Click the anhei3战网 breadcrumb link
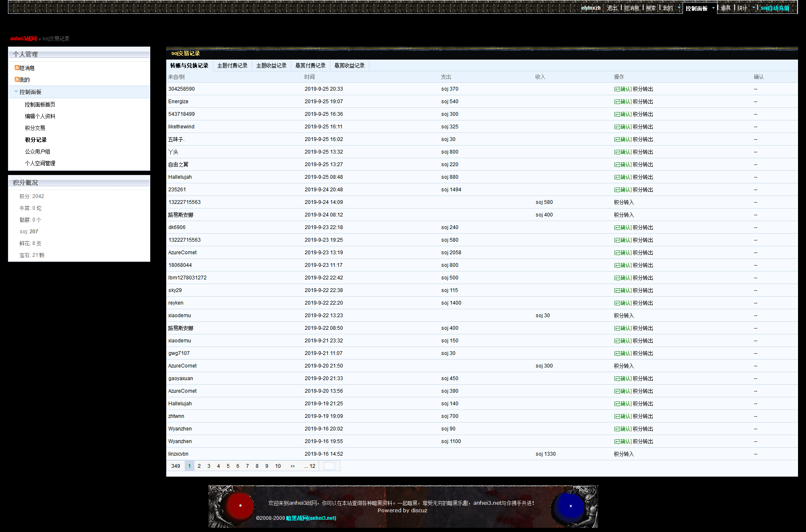Screen dimensions: 806x532 [x=24, y=38]
